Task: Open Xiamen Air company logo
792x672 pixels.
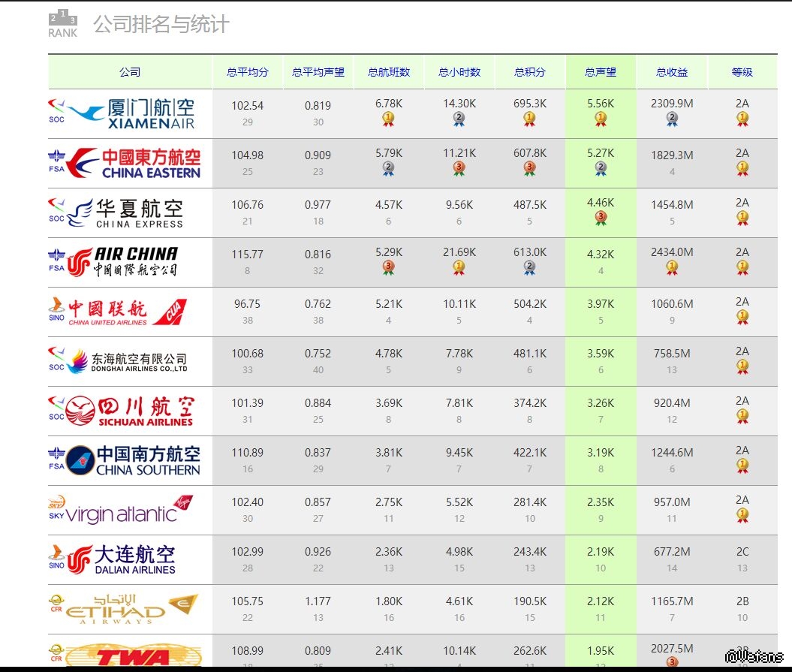Action: pyautogui.click(x=131, y=113)
